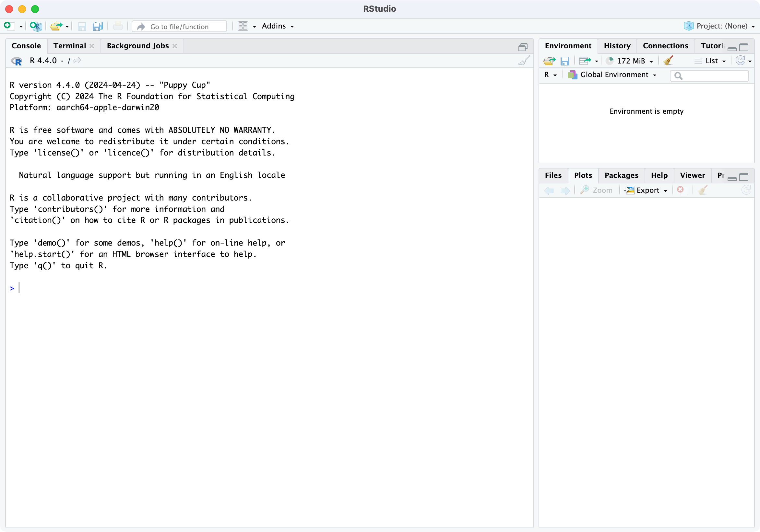Viewport: 760px width, 532px height.
Task: Open the Import Dataset dropdown arrow
Action: point(597,61)
